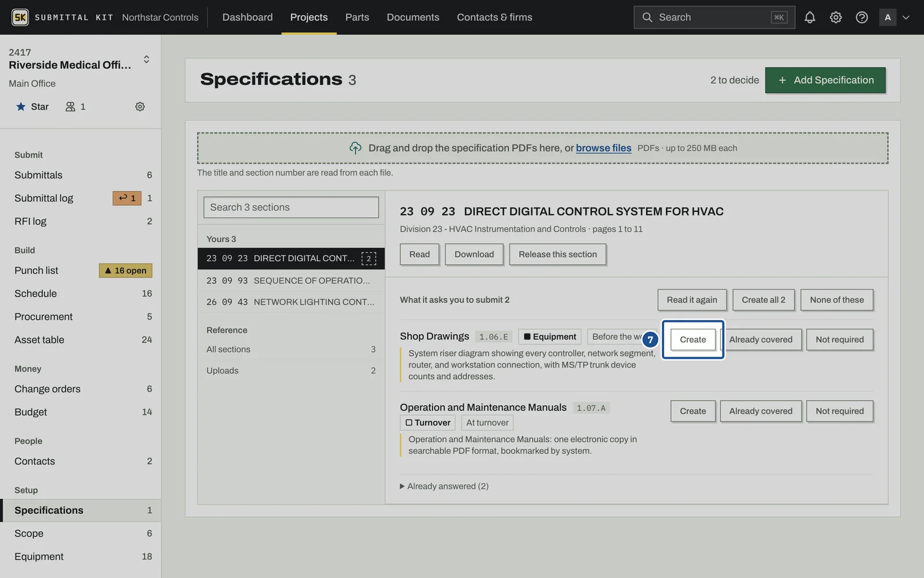Image resolution: width=924 pixels, height=578 pixels.
Task: Click the Equipment tag on Shop Drawings
Action: [x=550, y=337]
